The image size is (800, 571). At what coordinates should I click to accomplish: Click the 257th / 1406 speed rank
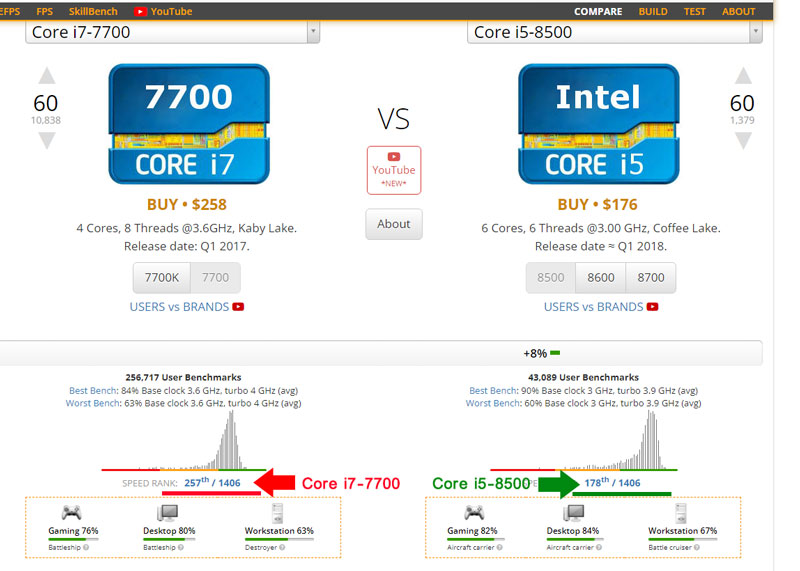tap(212, 482)
